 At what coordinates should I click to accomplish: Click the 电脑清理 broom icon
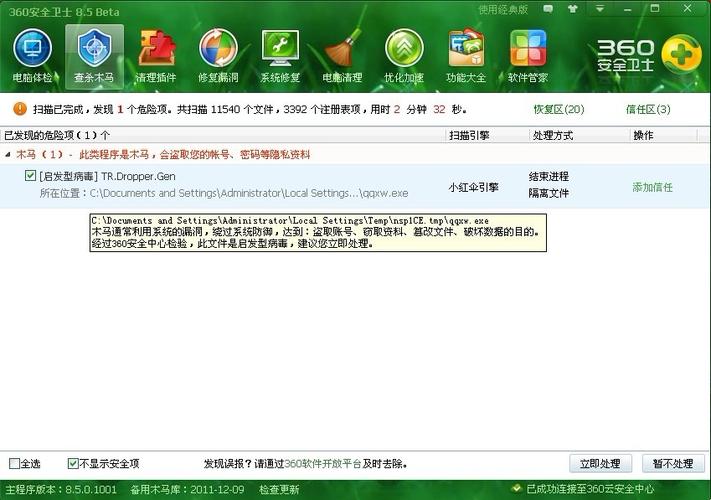tap(342, 55)
